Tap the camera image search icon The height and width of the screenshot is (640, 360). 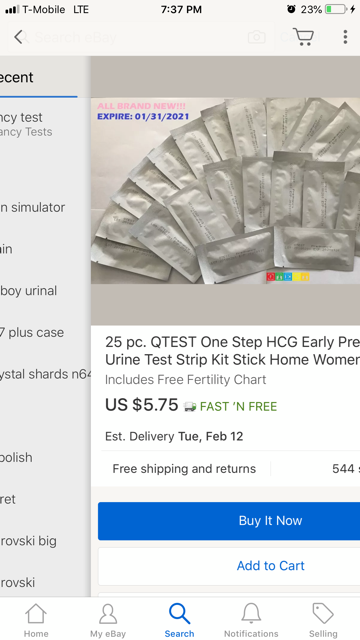point(256,37)
